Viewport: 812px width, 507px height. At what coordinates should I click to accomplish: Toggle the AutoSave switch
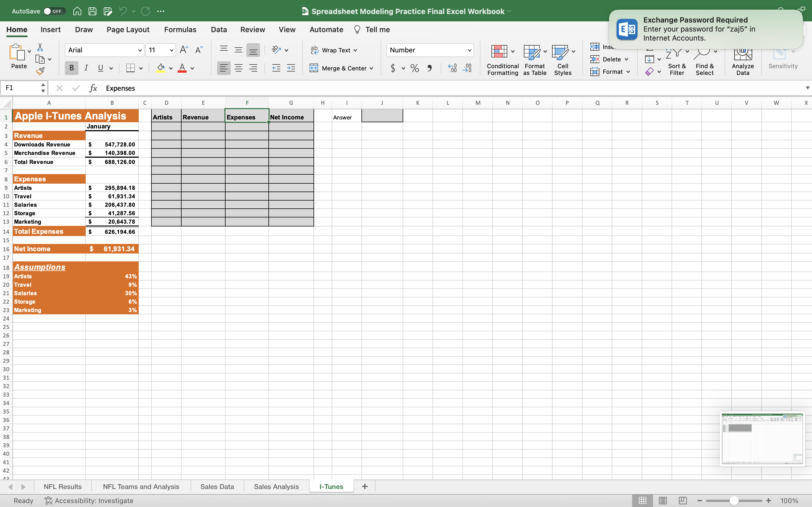click(x=54, y=11)
